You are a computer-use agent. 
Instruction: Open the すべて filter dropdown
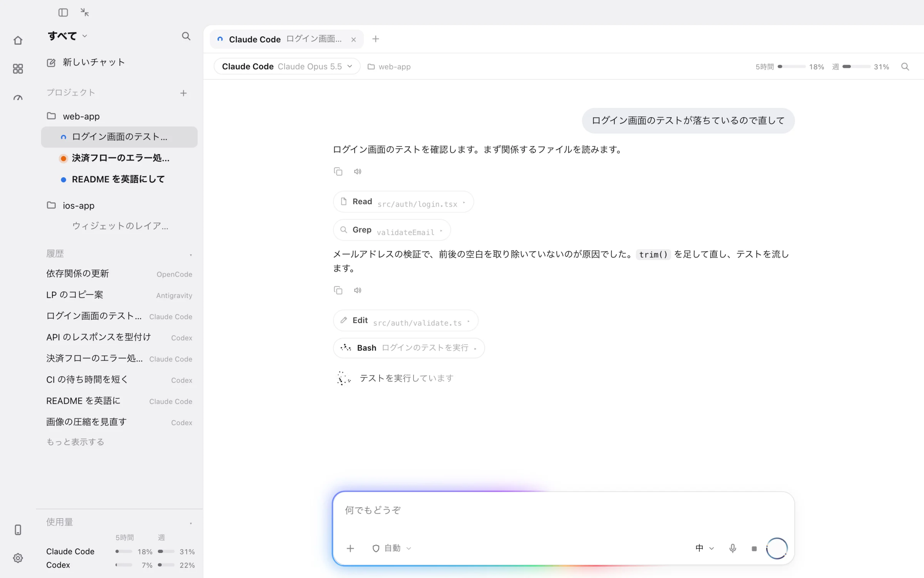(x=67, y=36)
